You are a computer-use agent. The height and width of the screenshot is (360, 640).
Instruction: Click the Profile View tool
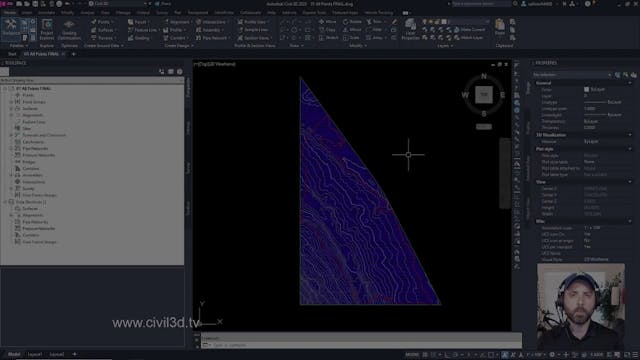pyautogui.click(x=252, y=22)
